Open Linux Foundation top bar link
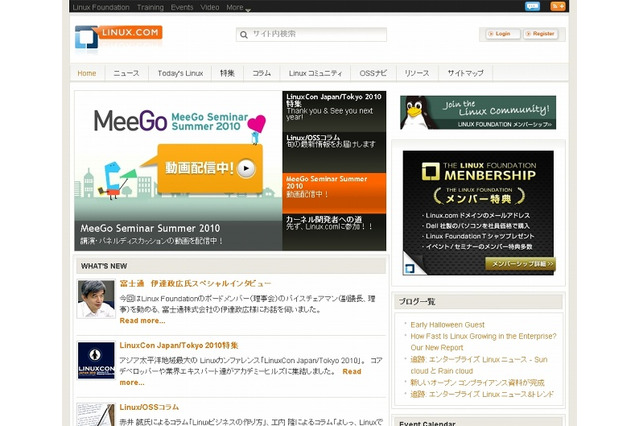The height and width of the screenshot is (426, 640). coord(101,7)
